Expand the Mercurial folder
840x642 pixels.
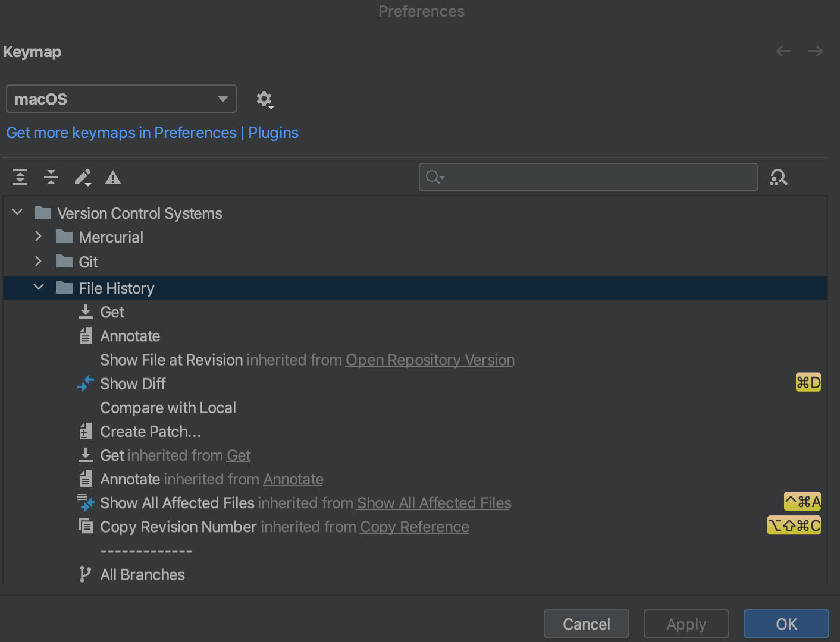tap(38, 236)
